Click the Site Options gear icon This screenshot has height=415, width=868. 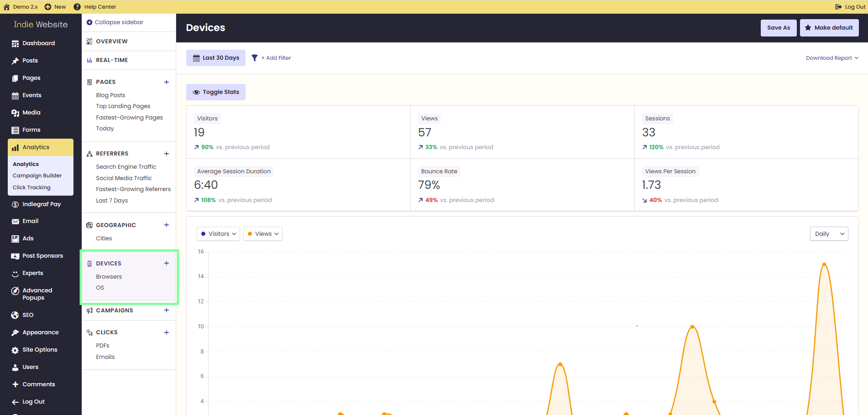[15, 350]
